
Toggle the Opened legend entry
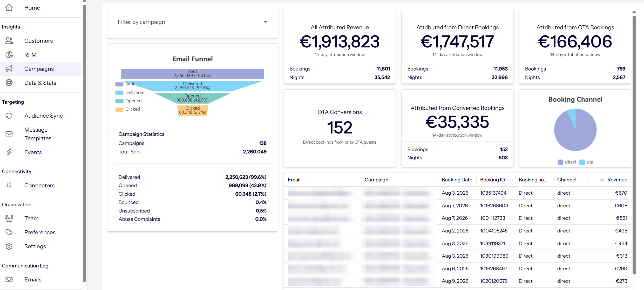[128, 101]
